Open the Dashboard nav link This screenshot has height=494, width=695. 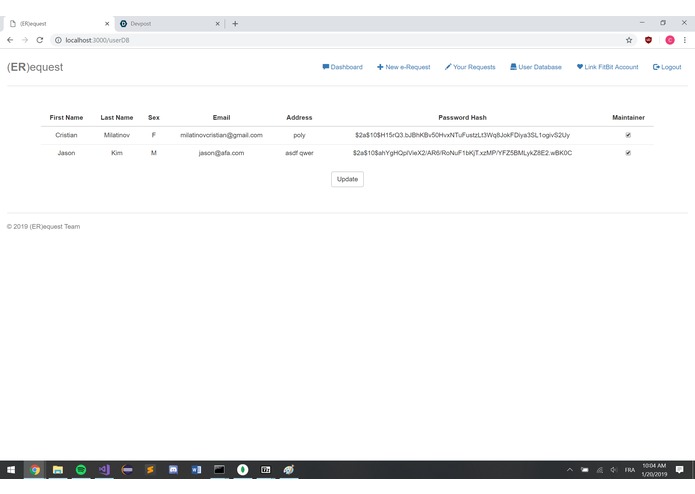pyautogui.click(x=342, y=67)
